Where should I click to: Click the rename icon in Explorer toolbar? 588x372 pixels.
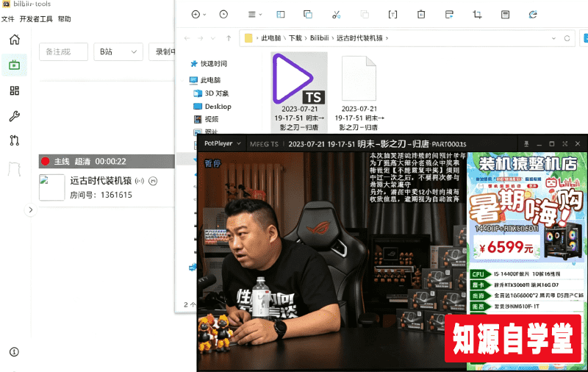click(392, 14)
